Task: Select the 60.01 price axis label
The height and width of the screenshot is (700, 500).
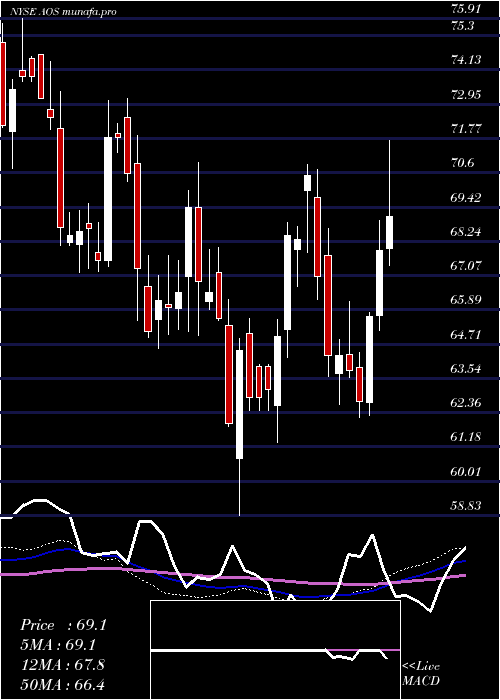Action: coord(466,472)
